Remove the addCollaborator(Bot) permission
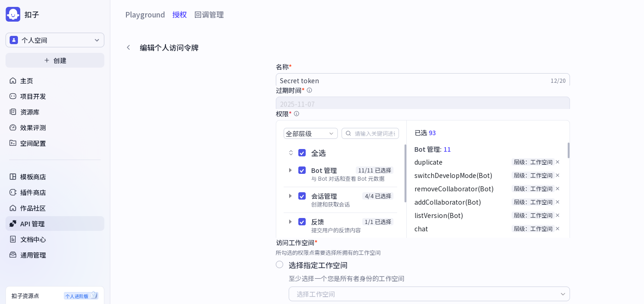This screenshot has height=304, width=644. (x=558, y=202)
